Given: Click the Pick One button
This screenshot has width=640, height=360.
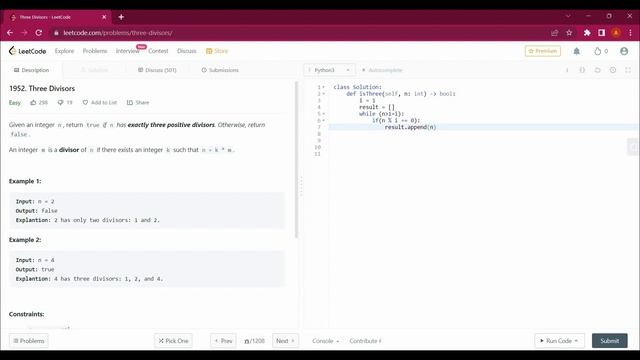Looking at the screenshot, I should 173,341.
